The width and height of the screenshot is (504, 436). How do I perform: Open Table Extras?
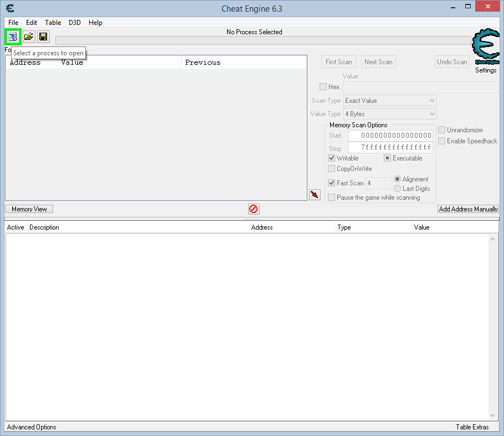pyautogui.click(x=472, y=427)
